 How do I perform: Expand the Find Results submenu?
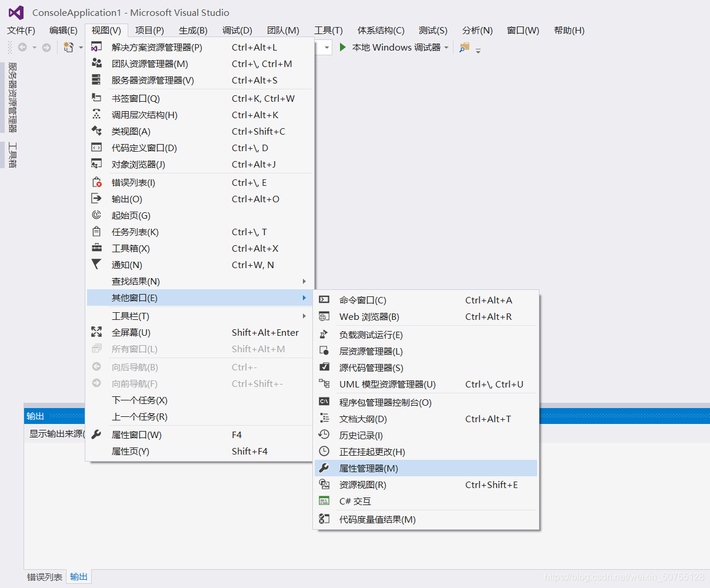click(x=201, y=281)
